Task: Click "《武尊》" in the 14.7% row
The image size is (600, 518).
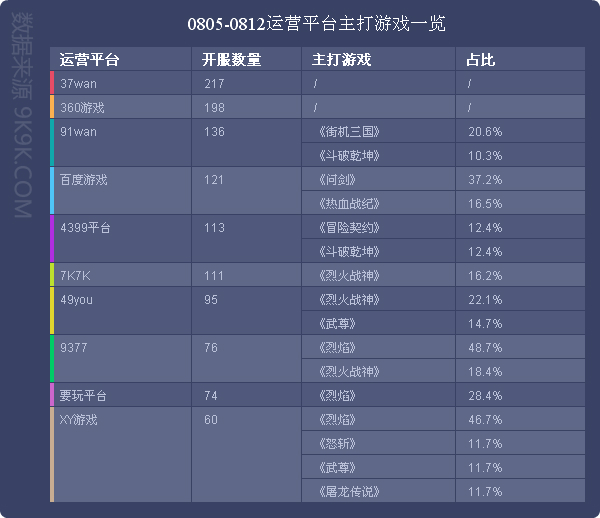Action: click(337, 324)
